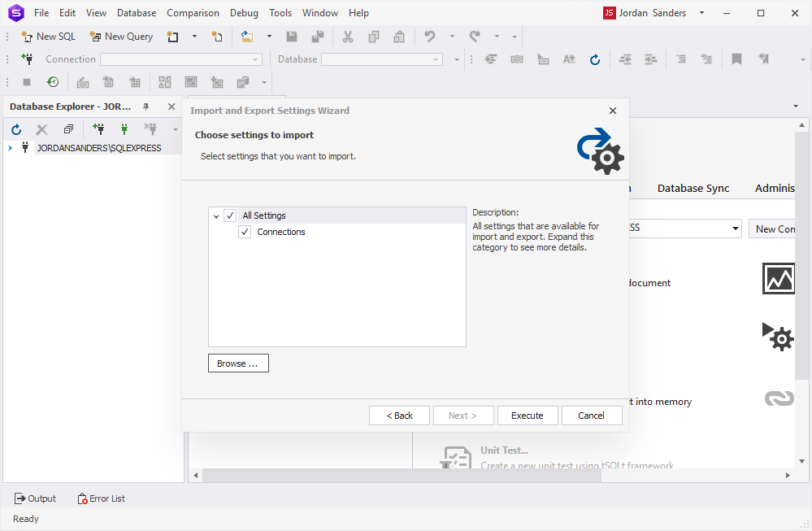Open the Undo history dropdown arrow

point(452,37)
